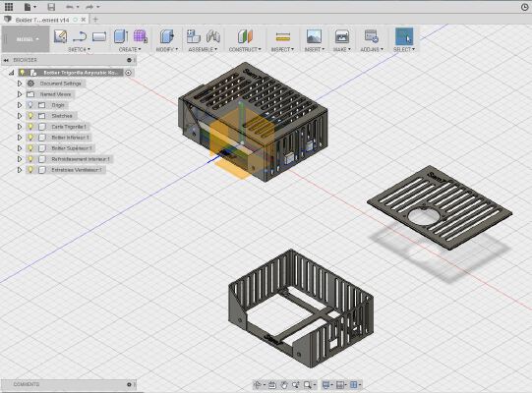Expand the Origin folder
This screenshot has width=532, height=393.
coord(20,105)
